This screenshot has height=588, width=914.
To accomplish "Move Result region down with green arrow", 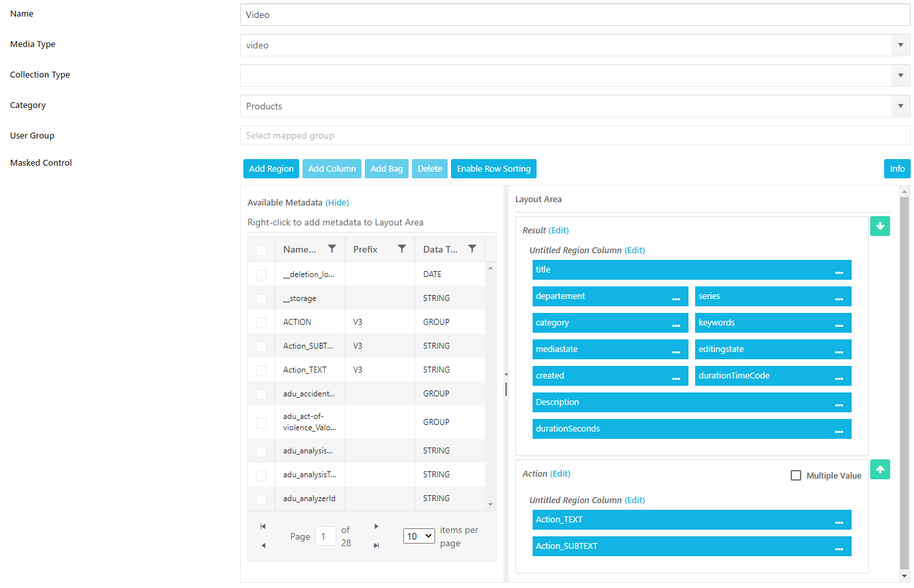I will click(x=880, y=227).
